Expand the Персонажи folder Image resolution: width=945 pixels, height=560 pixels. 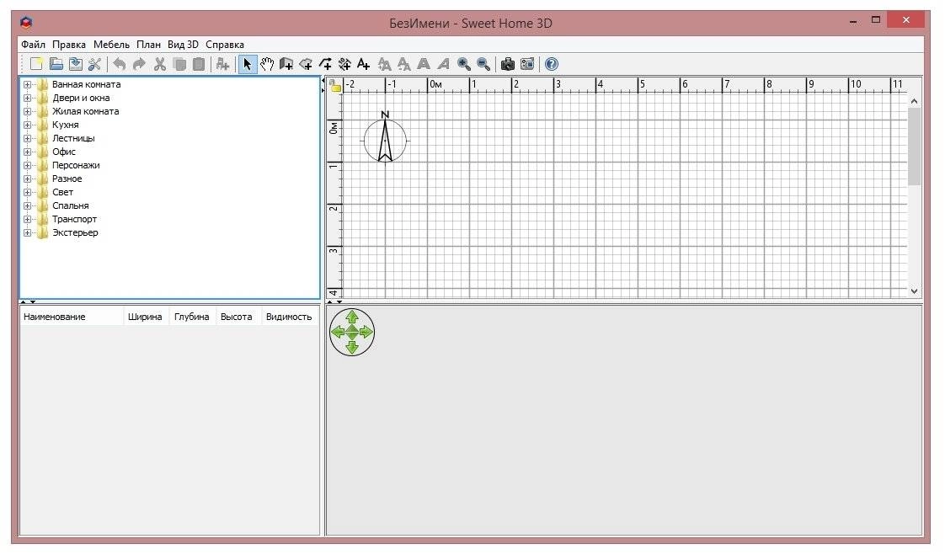(27, 165)
